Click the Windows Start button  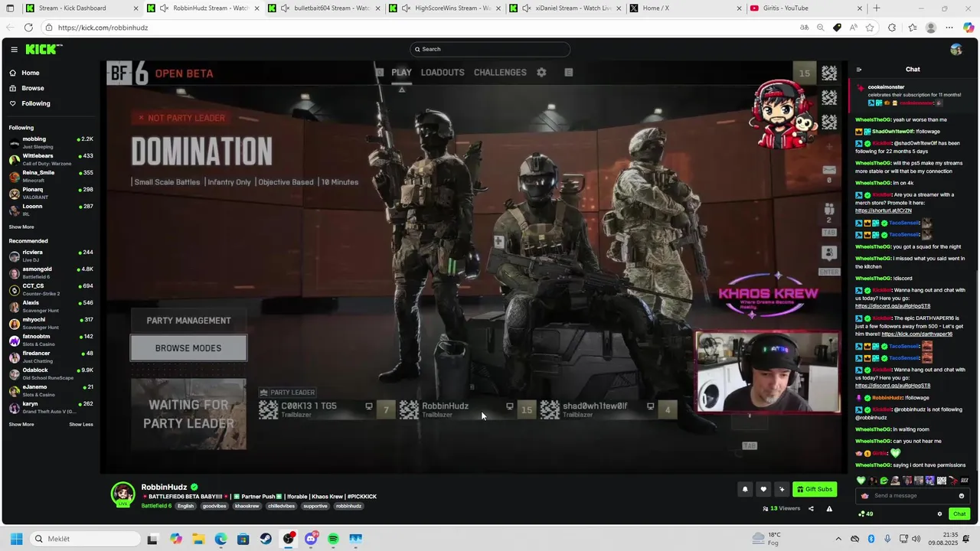click(16, 539)
